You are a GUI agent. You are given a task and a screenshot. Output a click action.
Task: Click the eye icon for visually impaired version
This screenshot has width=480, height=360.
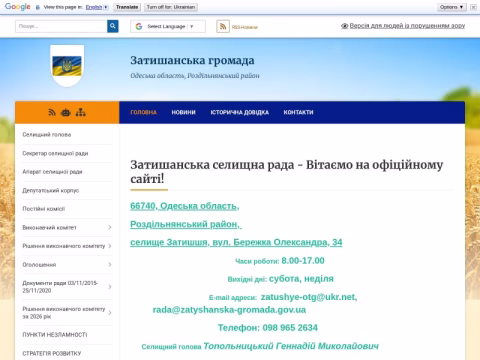(x=344, y=26)
